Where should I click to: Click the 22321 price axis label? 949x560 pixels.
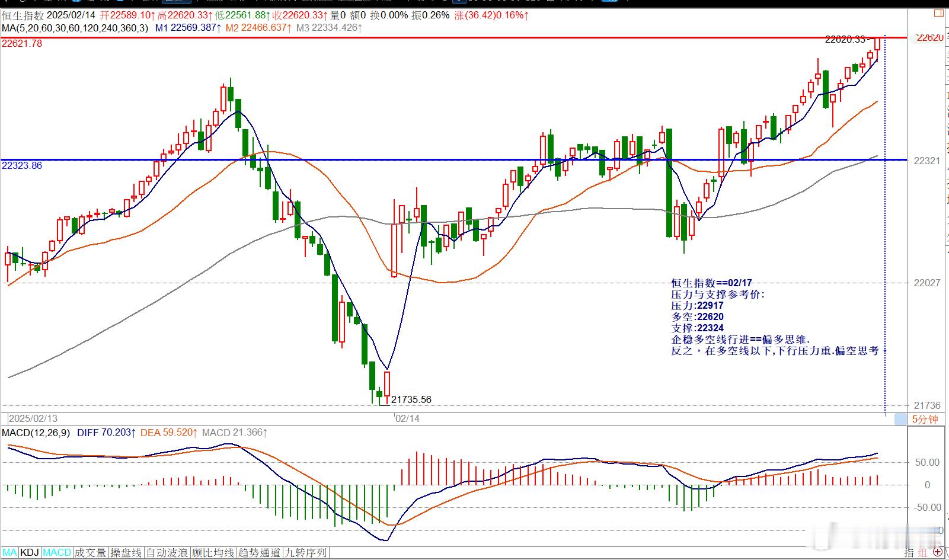[x=927, y=161]
